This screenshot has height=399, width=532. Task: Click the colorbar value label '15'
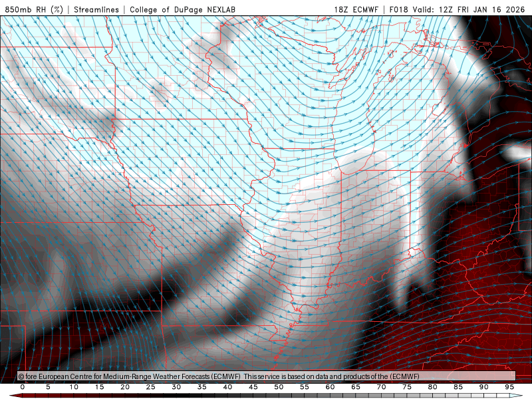pos(99,387)
